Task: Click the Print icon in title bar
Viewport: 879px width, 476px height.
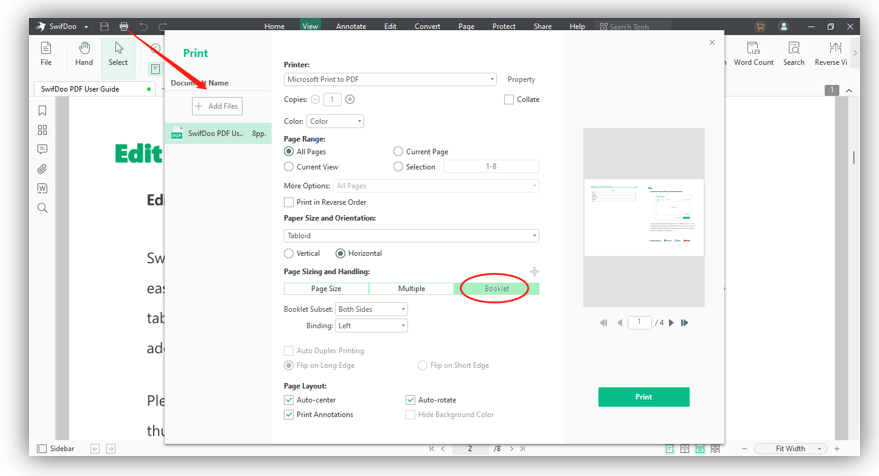Action: pos(124,26)
